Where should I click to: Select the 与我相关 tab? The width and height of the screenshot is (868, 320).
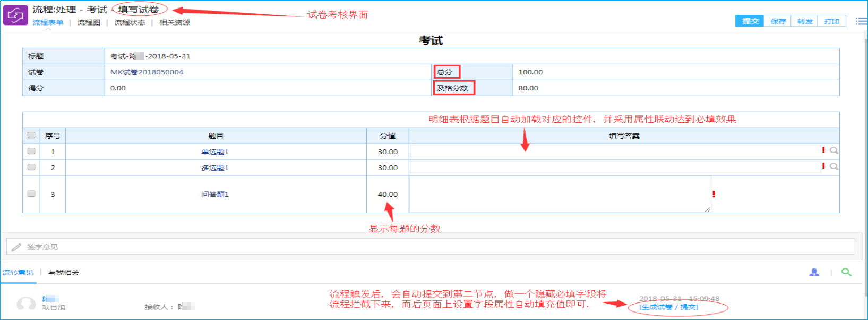tap(64, 273)
